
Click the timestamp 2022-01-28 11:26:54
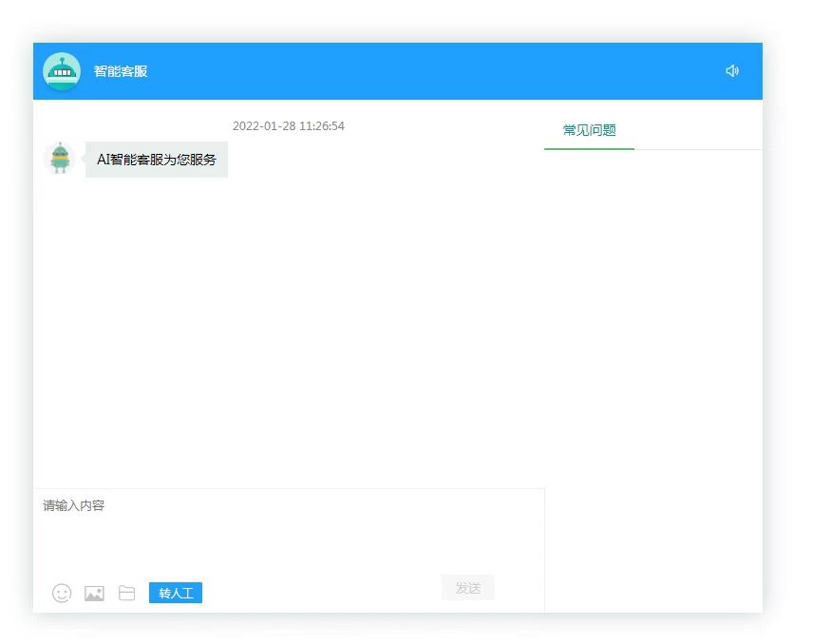(x=289, y=126)
